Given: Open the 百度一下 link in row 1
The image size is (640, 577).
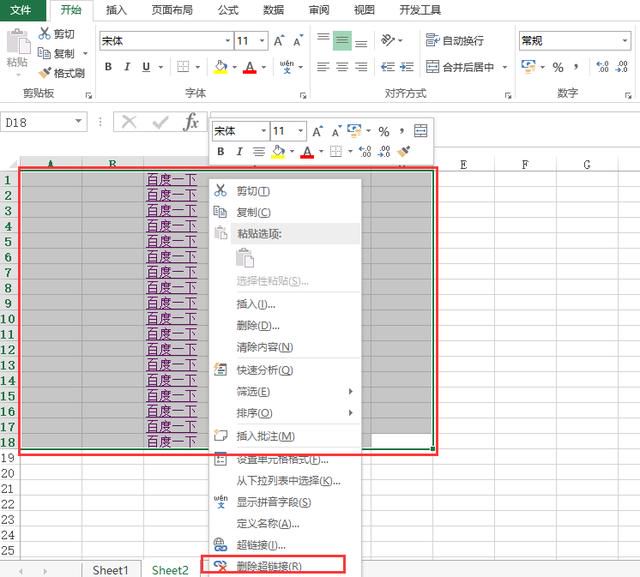Looking at the screenshot, I should (x=172, y=180).
